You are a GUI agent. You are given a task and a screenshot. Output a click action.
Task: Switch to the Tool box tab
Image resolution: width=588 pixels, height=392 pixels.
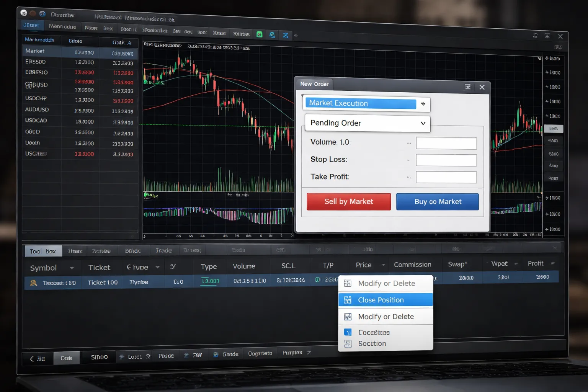43,251
